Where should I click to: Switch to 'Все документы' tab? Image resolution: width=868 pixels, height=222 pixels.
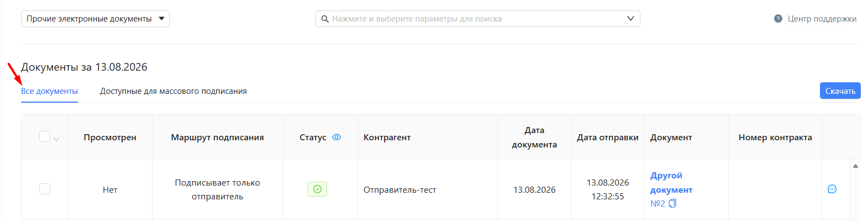click(49, 91)
